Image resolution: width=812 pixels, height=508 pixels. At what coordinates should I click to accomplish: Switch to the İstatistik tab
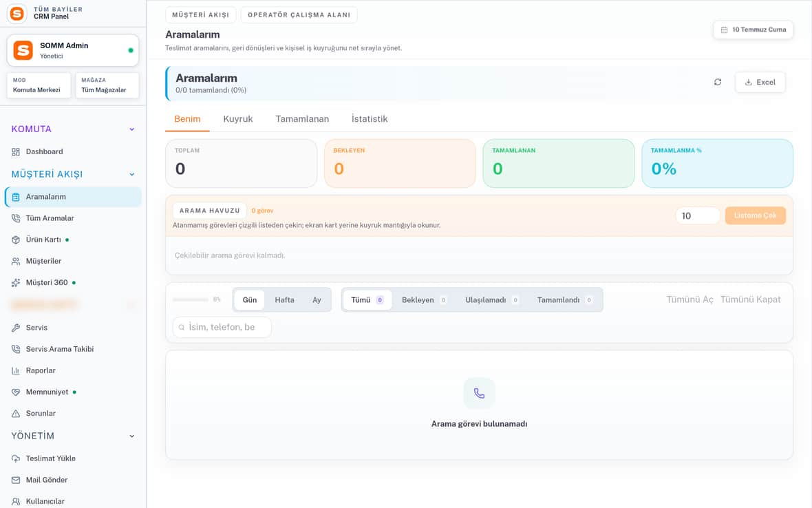[x=370, y=119]
